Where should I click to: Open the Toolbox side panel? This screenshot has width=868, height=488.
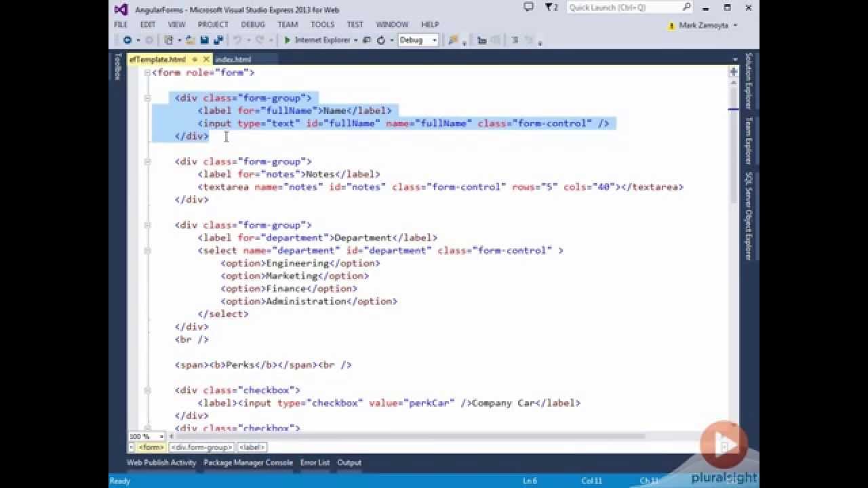(x=117, y=67)
